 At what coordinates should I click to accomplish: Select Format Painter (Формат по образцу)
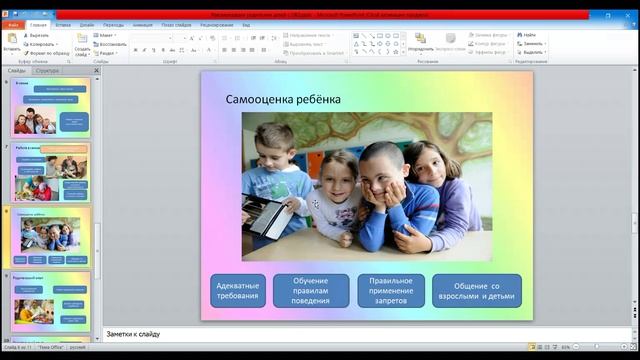pos(46,53)
